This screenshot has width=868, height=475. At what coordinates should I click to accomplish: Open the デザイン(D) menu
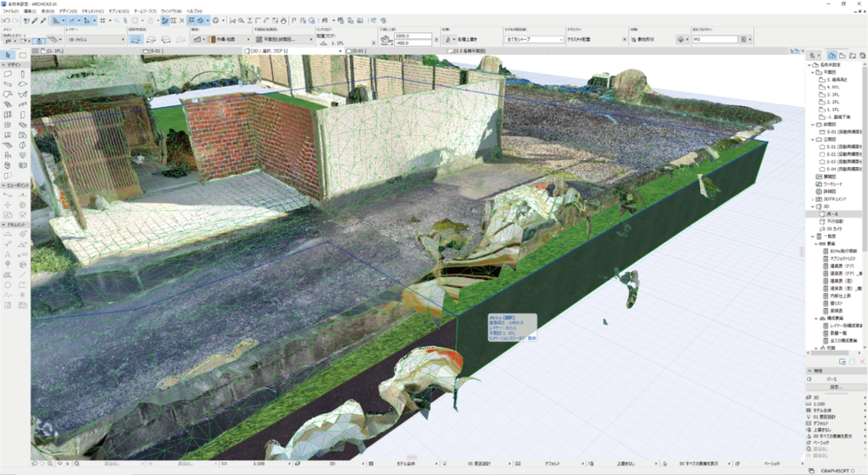click(68, 10)
